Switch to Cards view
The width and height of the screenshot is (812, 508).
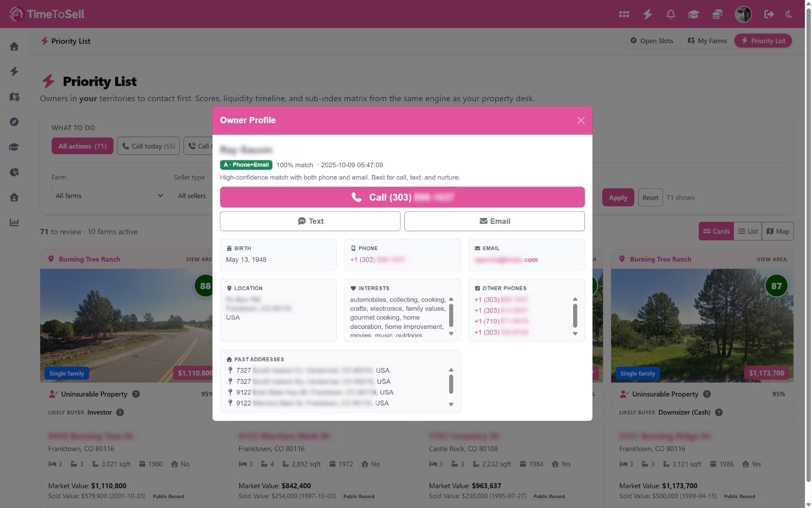pyautogui.click(x=716, y=231)
